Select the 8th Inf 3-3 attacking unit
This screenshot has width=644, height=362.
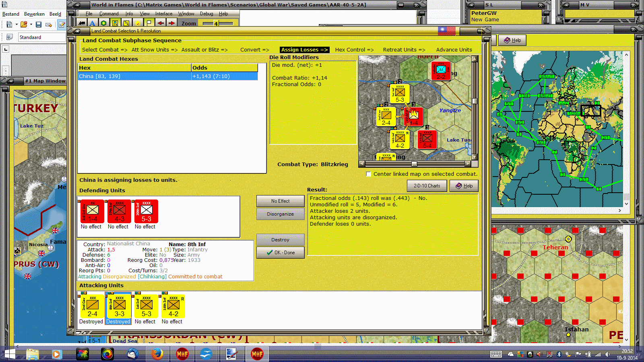pos(120,306)
